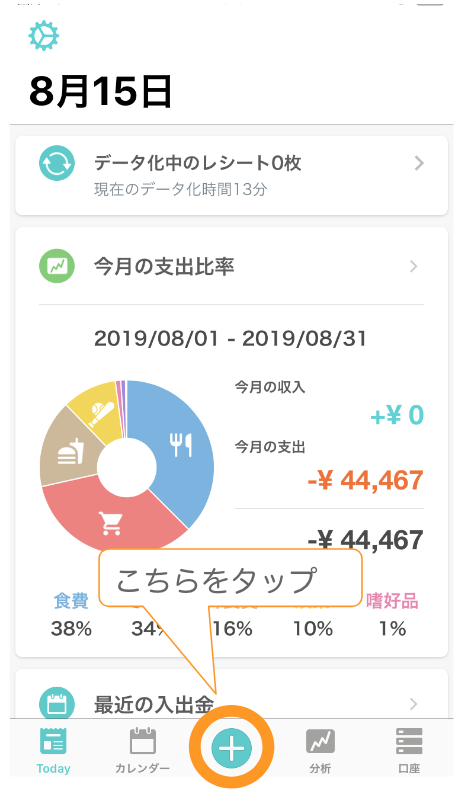Tap the orange -¥ 44,467 expense amount
Image resolution: width=468 pixels, height=792 pixels.
click(365, 480)
